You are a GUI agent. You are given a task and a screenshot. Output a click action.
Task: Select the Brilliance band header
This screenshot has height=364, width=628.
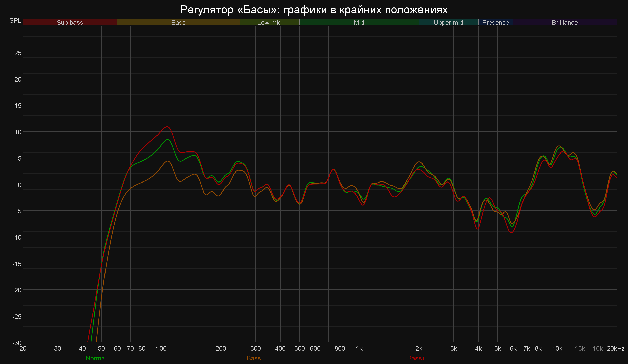(565, 22)
